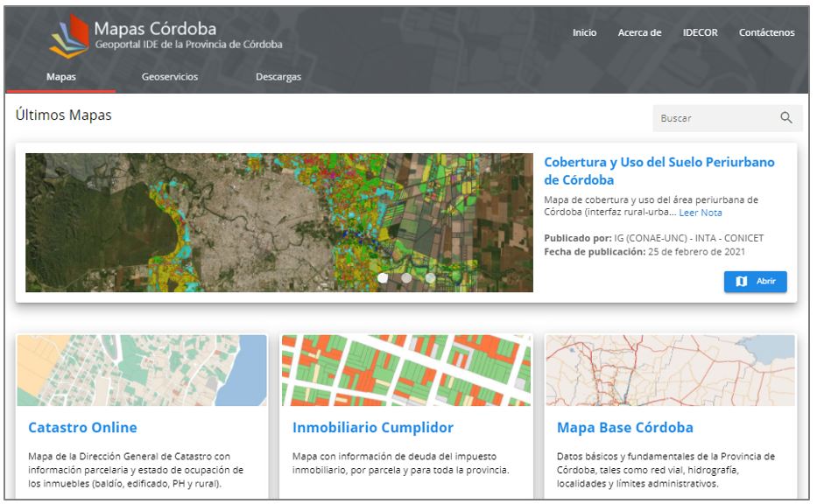
Task: Click the Mapa Base Córdoba title link
Action: 624,428
